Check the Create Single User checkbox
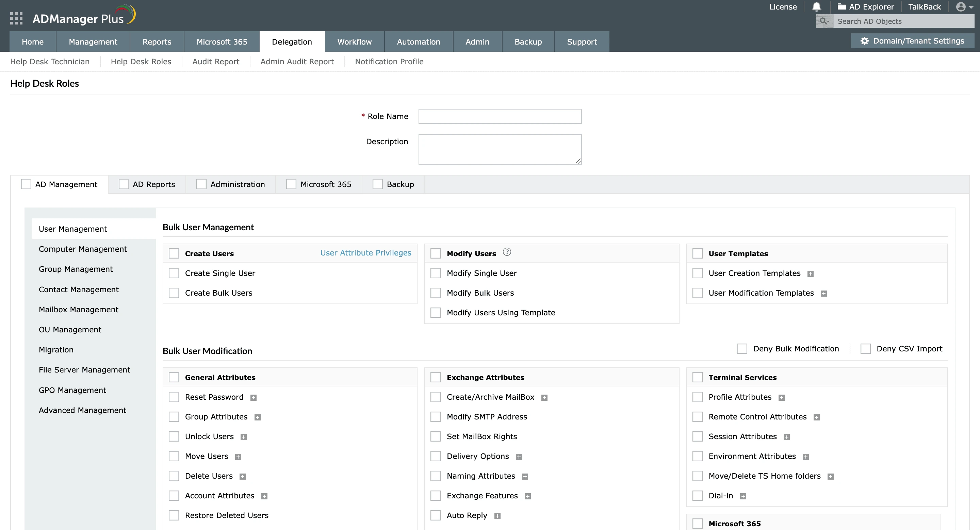The width and height of the screenshot is (980, 530). [x=174, y=274]
